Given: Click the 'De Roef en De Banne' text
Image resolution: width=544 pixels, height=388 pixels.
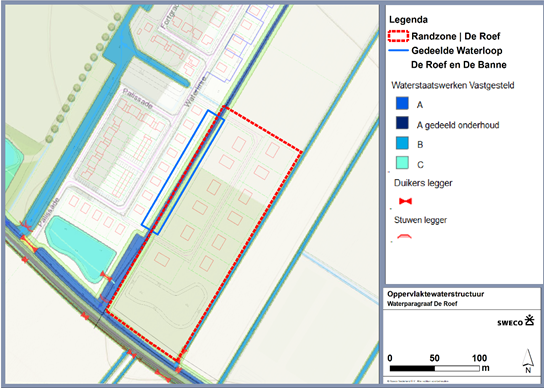Looking at the screenshot, I should tap(459, 65).
